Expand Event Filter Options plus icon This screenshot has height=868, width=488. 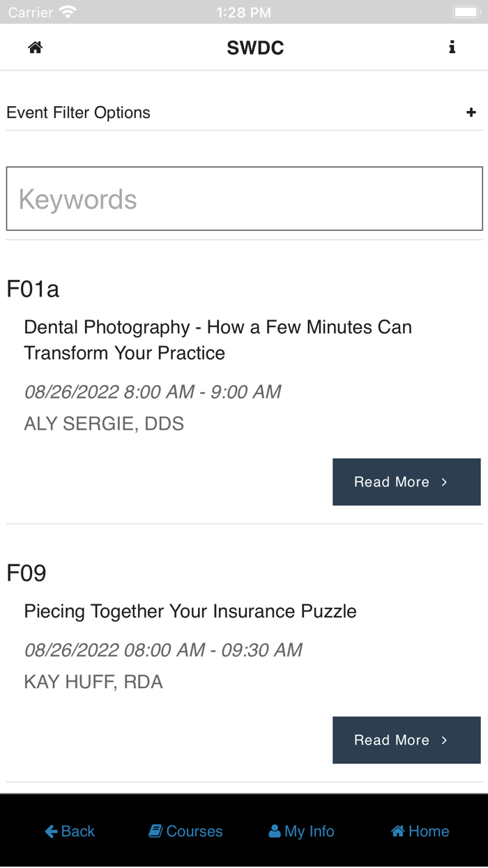click(471, 112)
